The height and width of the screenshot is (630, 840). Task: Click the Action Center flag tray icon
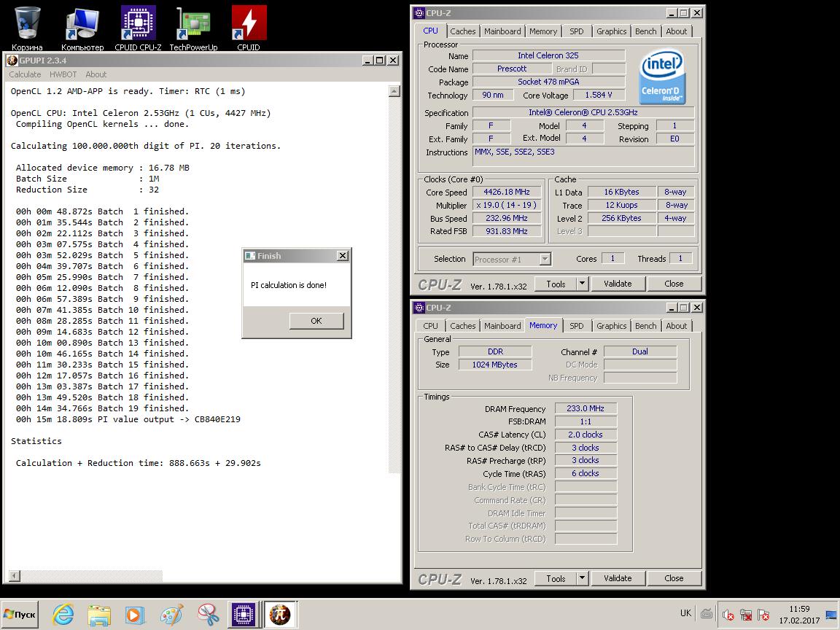pos(763,615)
